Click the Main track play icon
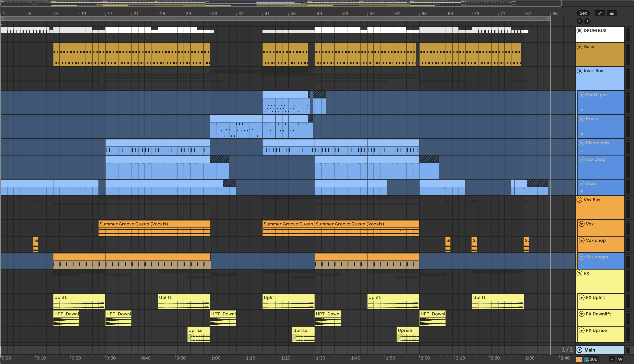This screenshot has width=634, height=364. tap(579, 350)
